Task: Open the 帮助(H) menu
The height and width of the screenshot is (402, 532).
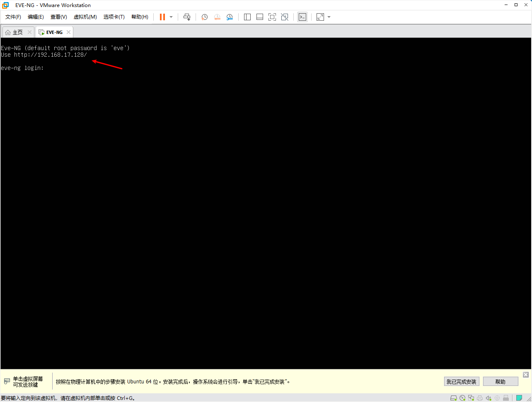Action: [x=140, y=17]
